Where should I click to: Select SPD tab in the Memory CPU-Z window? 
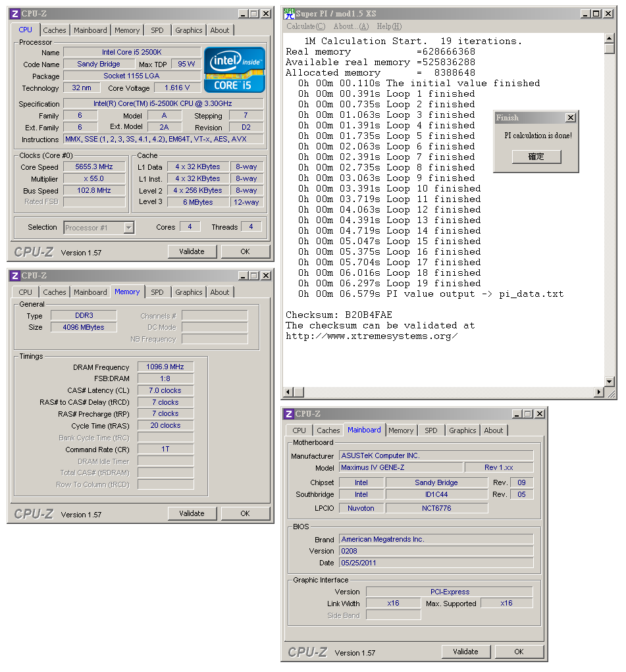coord(157,292)
